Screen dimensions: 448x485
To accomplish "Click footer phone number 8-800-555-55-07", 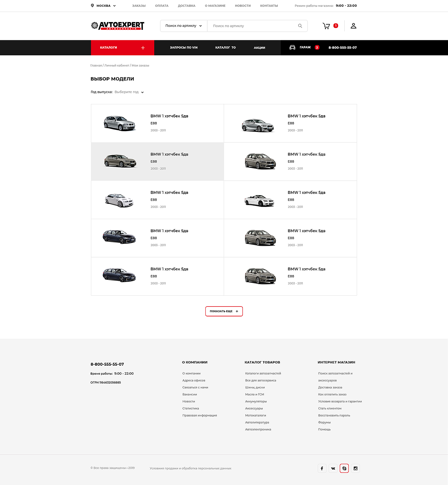I will tap(107, 364).
